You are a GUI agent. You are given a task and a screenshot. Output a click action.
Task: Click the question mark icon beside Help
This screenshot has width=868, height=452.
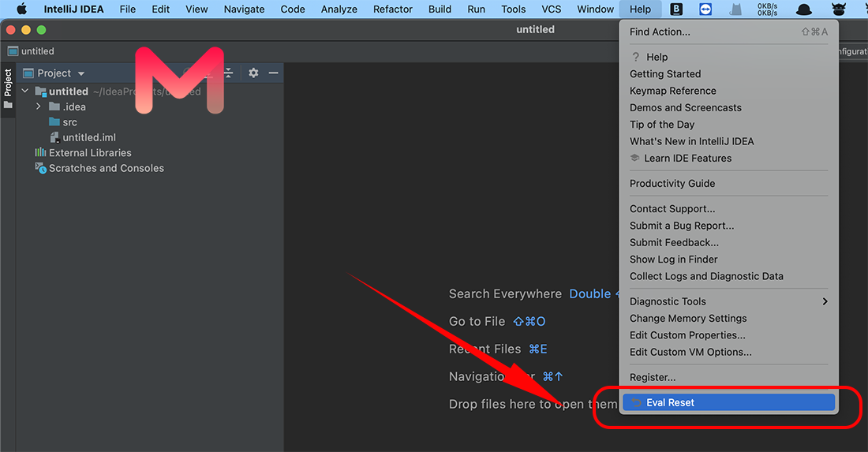coord(635,57)
